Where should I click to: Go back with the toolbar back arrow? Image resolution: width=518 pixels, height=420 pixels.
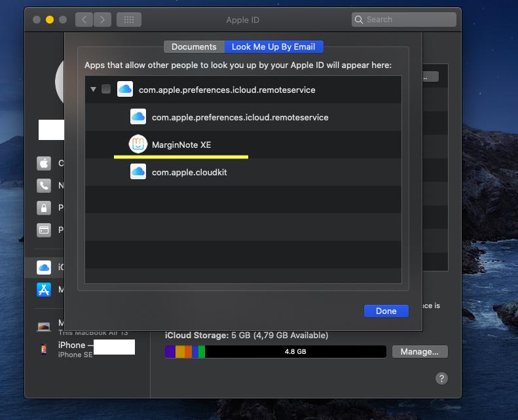(84, 20)
